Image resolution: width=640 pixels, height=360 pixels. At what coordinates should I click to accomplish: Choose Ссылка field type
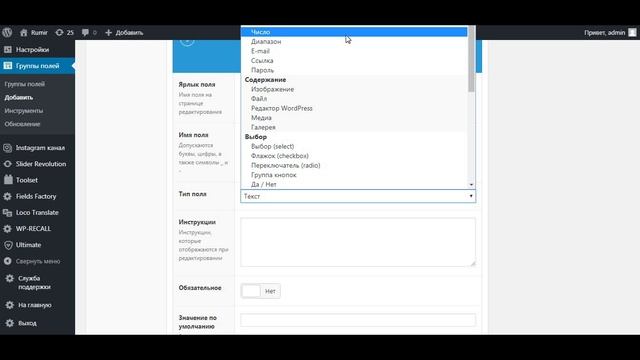(354, 60)
